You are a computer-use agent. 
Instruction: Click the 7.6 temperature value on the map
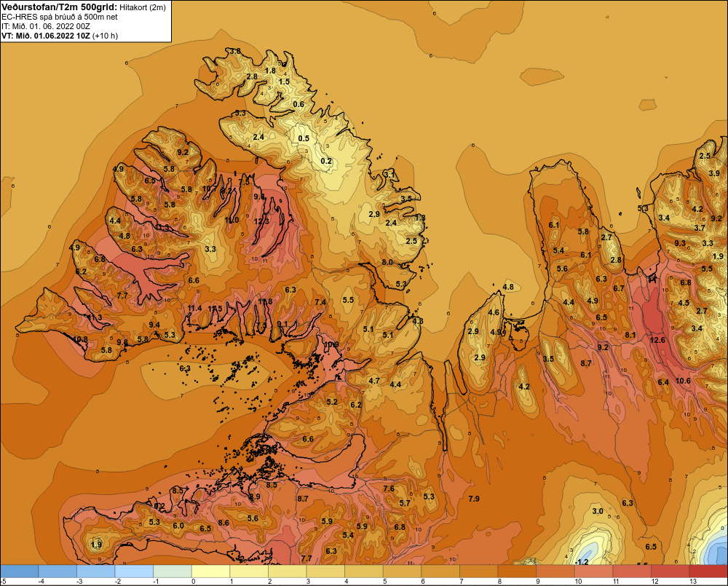[x=389, y=488]
